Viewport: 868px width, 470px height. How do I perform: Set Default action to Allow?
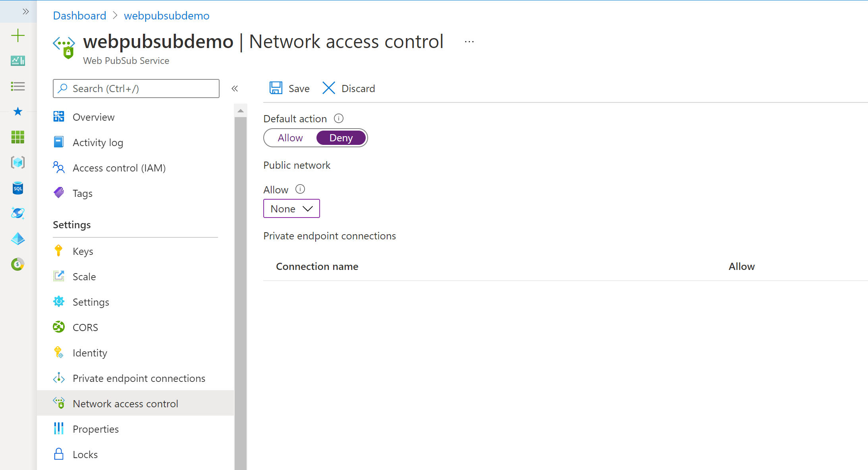(290, 138)
